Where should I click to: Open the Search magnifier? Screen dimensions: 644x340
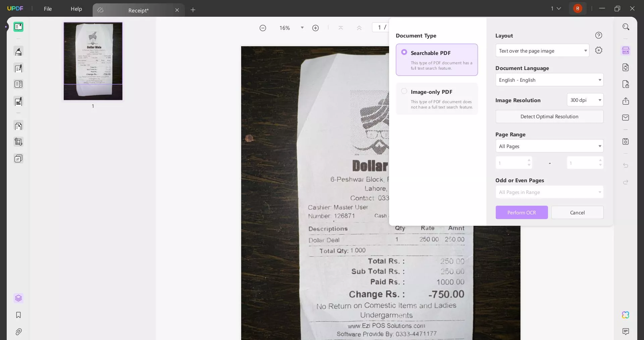[626, 27]
